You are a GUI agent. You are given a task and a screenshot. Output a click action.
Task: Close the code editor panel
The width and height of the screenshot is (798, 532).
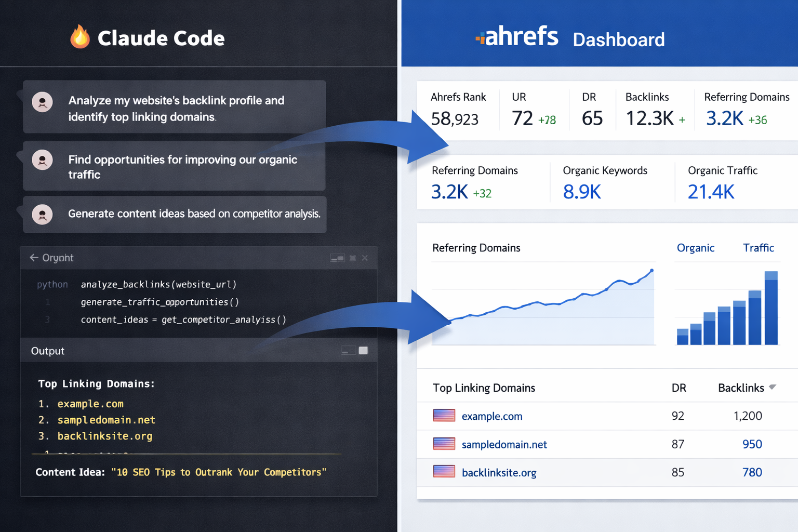(x=365, y=258)
